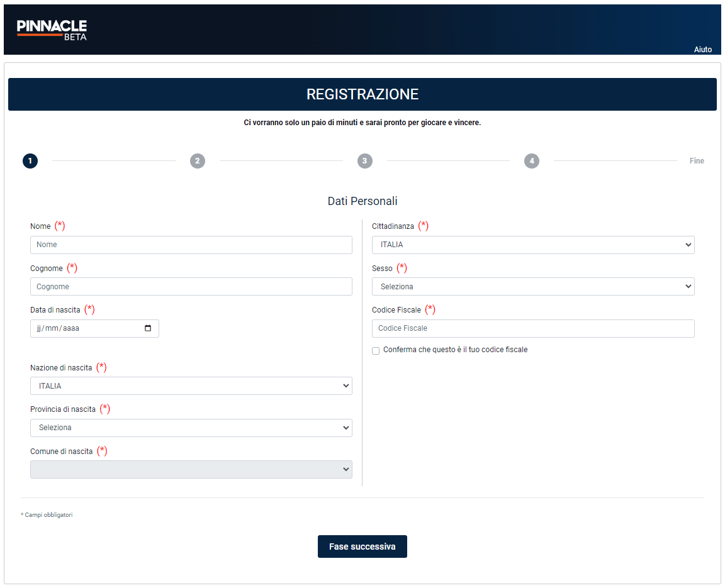Open the Nazione di nascita dropdown
Screen dimensions: 725x588
(191, 386)
